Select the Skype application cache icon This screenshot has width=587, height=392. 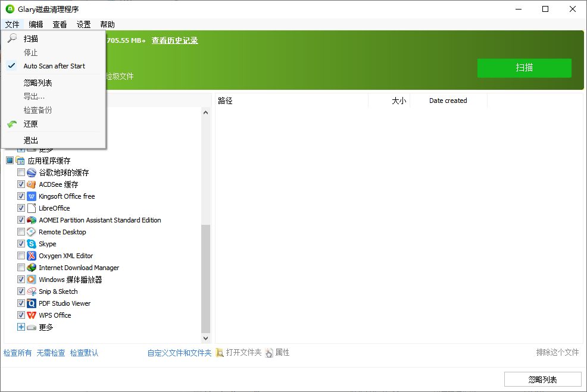(x=31, y=243)
